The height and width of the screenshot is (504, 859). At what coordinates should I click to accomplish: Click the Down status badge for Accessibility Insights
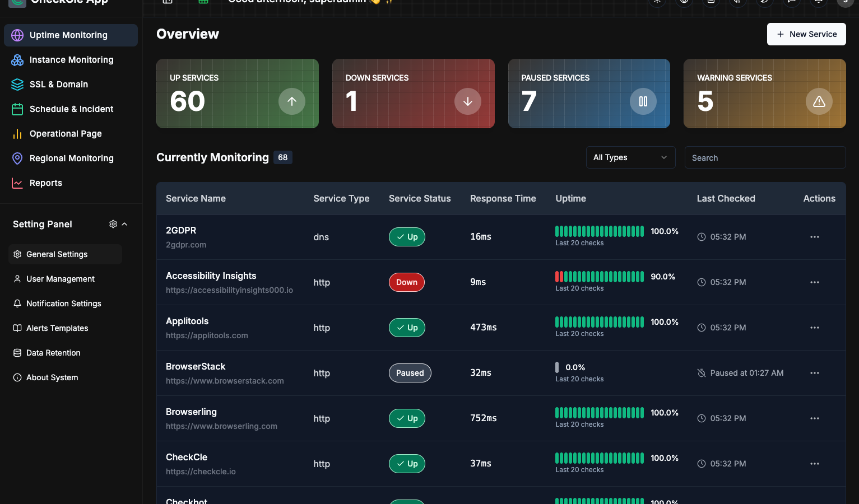407,282
